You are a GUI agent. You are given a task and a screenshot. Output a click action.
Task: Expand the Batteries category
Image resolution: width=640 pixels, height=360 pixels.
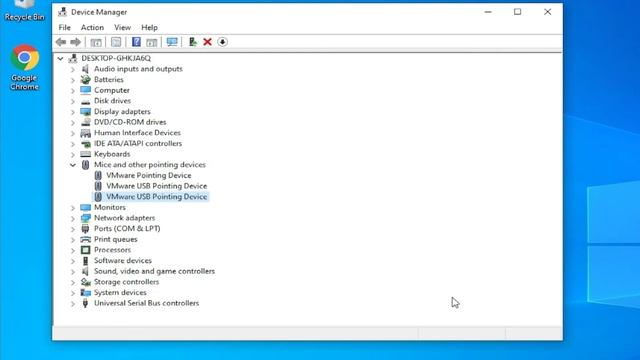click(x=73, y=80)
